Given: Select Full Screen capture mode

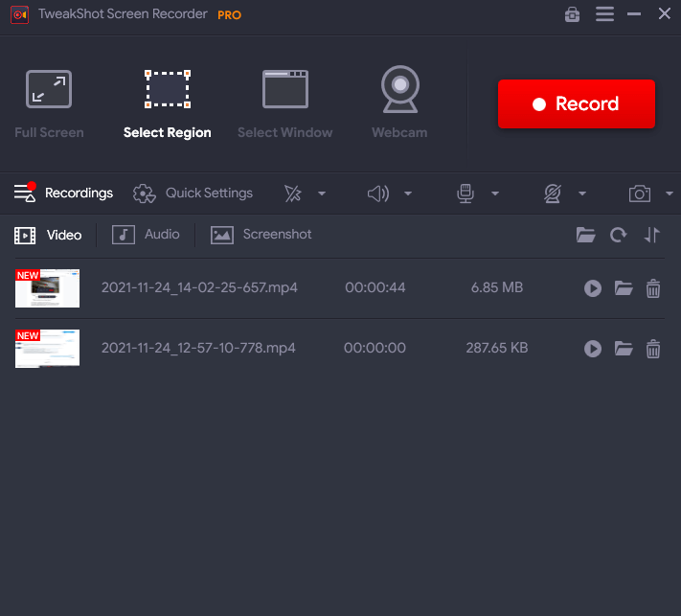Looking at the screenshot, I should click(x=49, y=103).
